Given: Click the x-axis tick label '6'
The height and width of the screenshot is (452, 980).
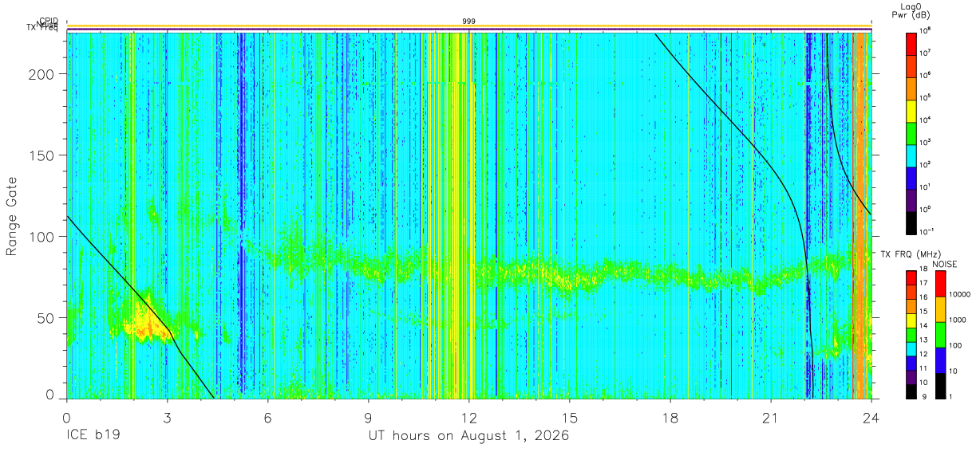Looking at the screenshot, I should click(x=268, y=418).
